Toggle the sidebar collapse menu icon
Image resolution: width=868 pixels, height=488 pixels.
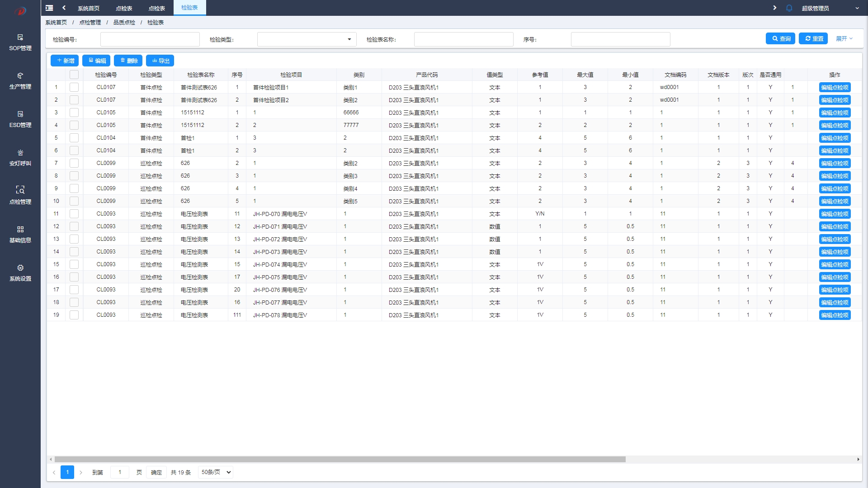(x=49, y=8)
